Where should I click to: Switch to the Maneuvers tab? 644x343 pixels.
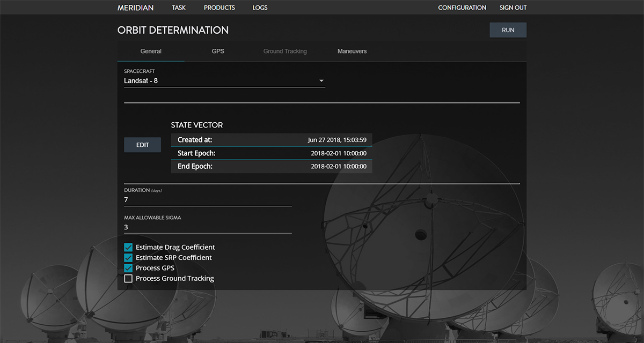point(352,51)
